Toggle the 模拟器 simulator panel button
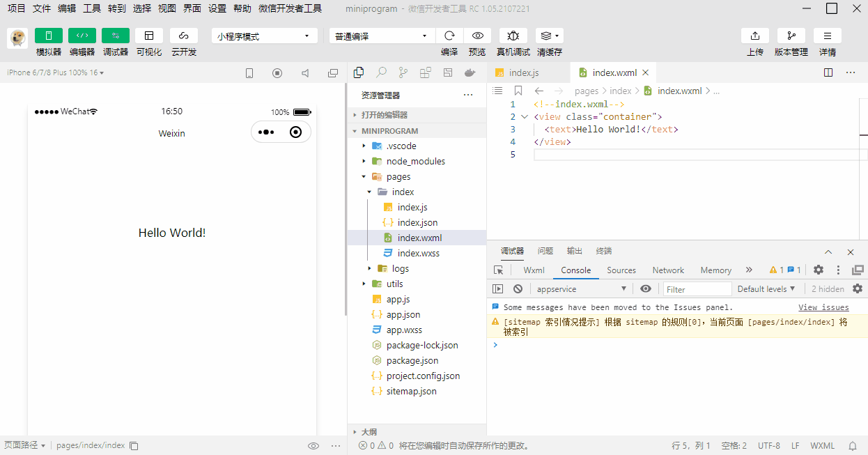Viewport: 868px width, 455px height. (49, 36)
